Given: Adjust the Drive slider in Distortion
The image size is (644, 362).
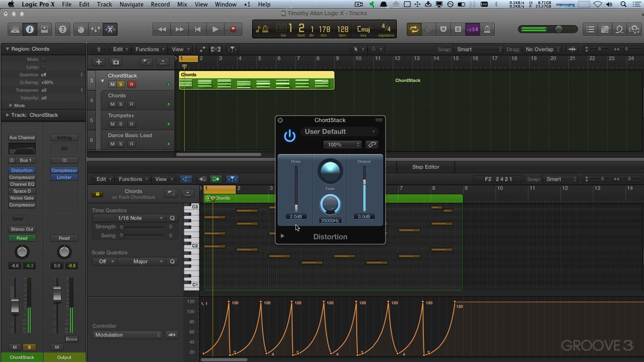Looking at the screenshot, I should [x=296, y=208].
